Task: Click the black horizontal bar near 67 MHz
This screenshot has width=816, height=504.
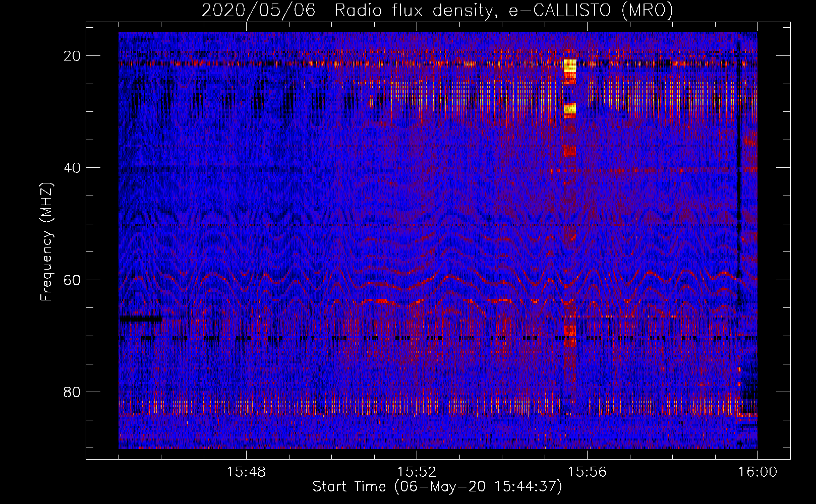Action: click(x=141, y=319)
